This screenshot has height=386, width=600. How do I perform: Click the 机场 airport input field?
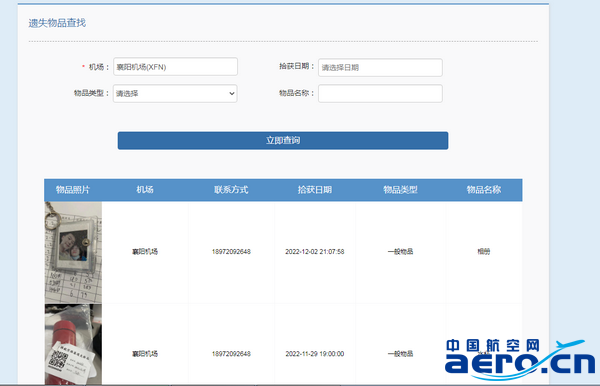[x=175, y=67]
